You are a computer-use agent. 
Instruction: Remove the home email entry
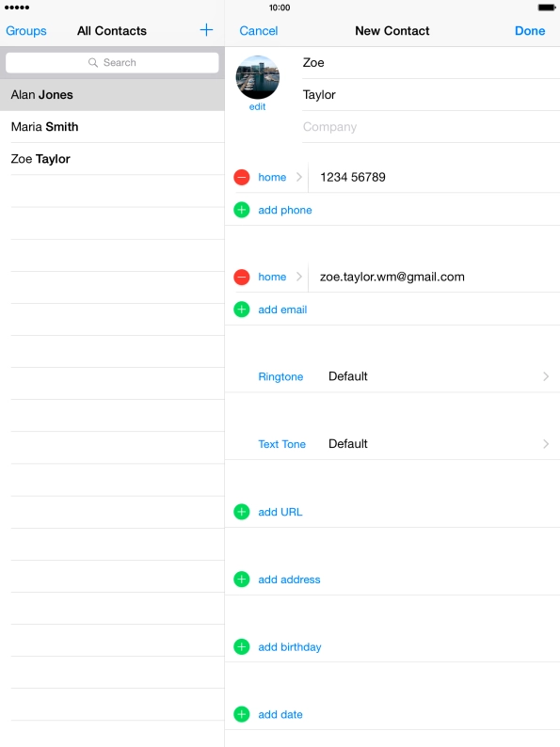pos(242,277)
